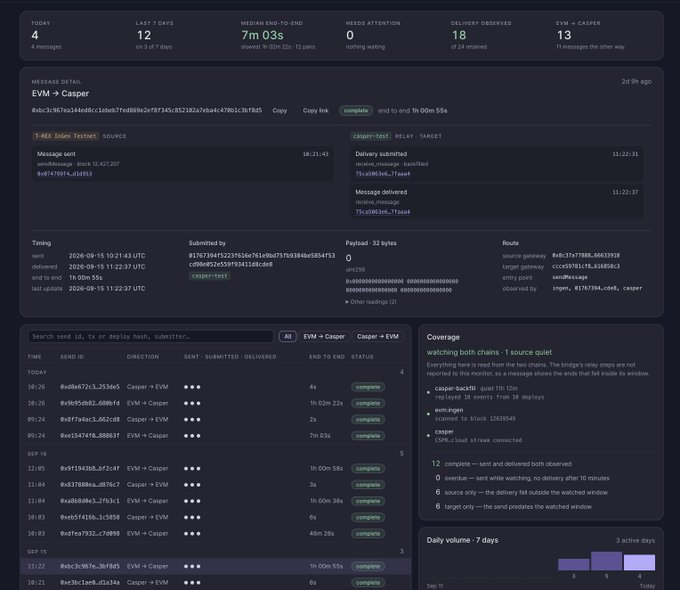Click the T-REX InGen Testnet source chip
This screenshot has width=680, height=590.
[65, 136]
